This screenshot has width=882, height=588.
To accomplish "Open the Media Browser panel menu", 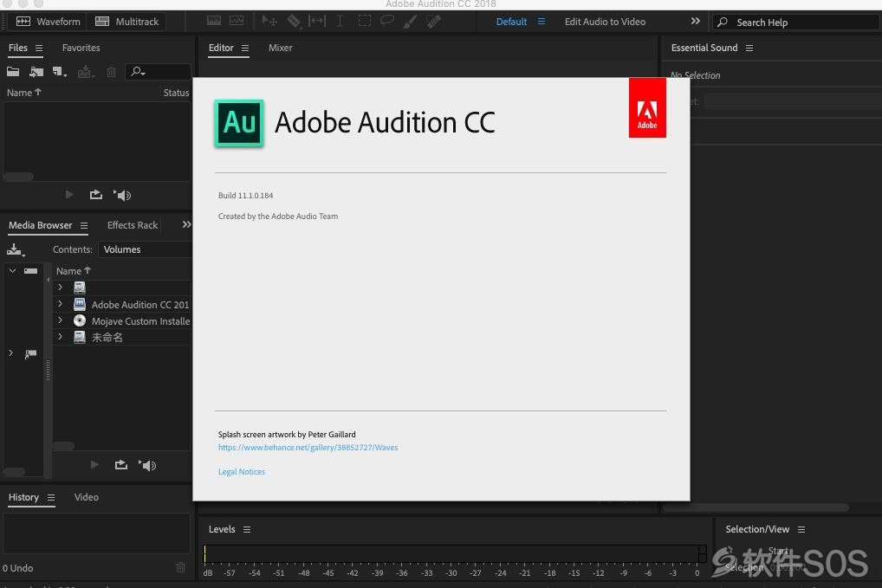I will (x=84, y=225).
